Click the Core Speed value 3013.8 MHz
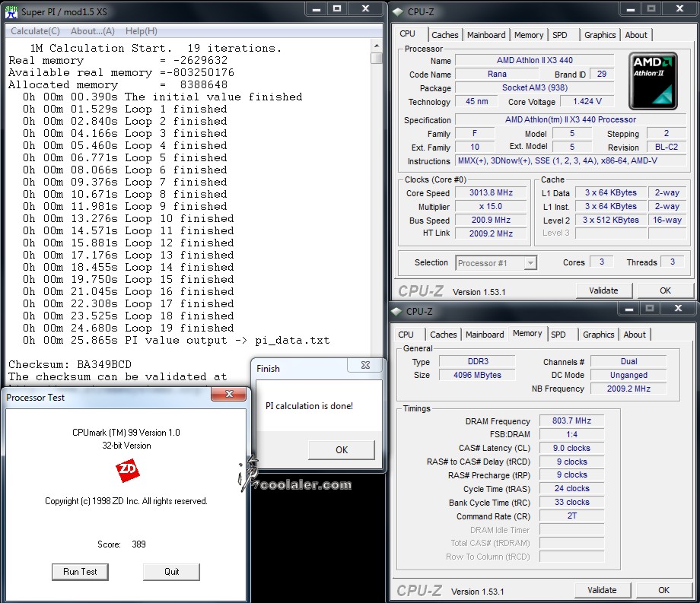 click(x=491, y=192)
